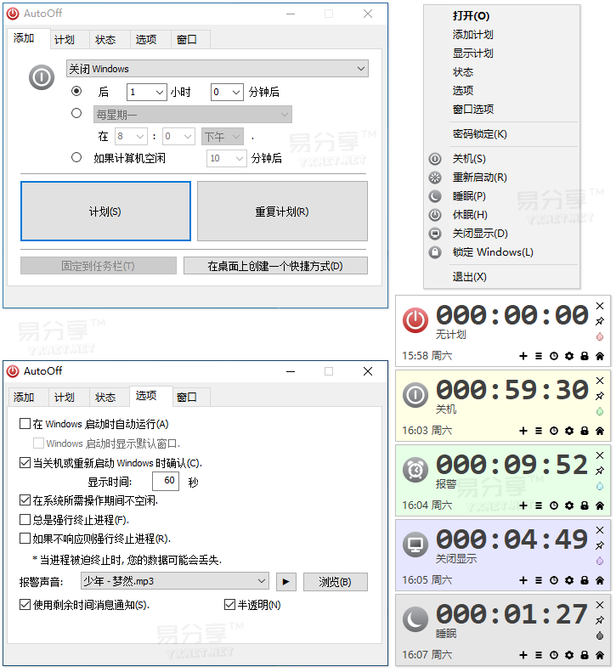
Task: Click the home icon in the 睡眠 timer widget
Action: click(600, 655)
